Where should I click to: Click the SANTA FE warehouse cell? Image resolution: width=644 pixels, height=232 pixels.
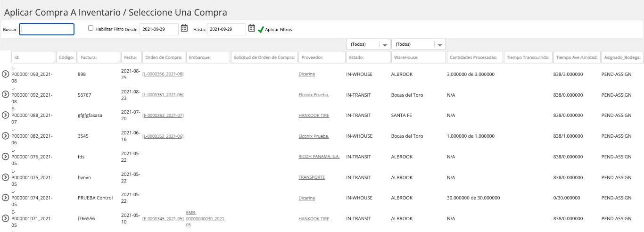[402, 115]
